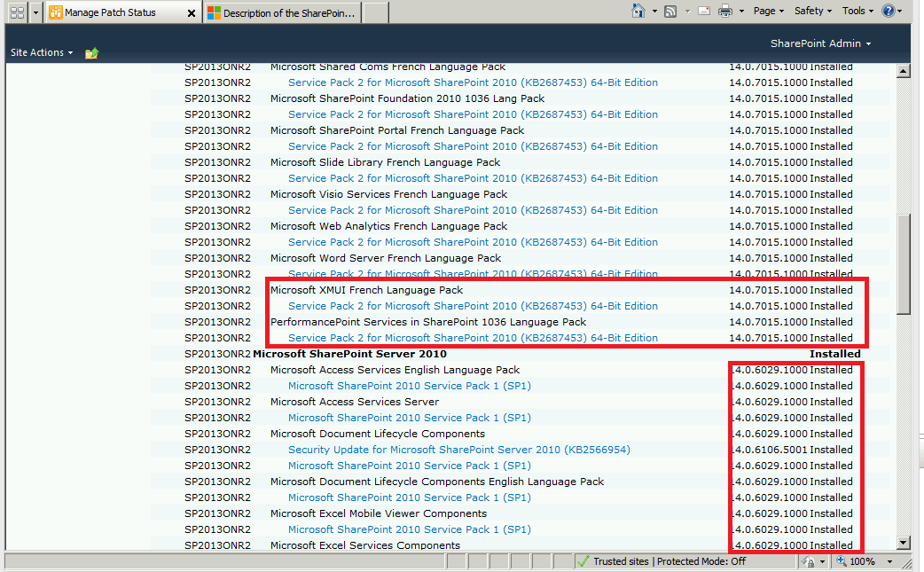
Task: Select PerformancePoint Services in SharePoint 1036 Language Pack
Action: [x=428, y=322]
